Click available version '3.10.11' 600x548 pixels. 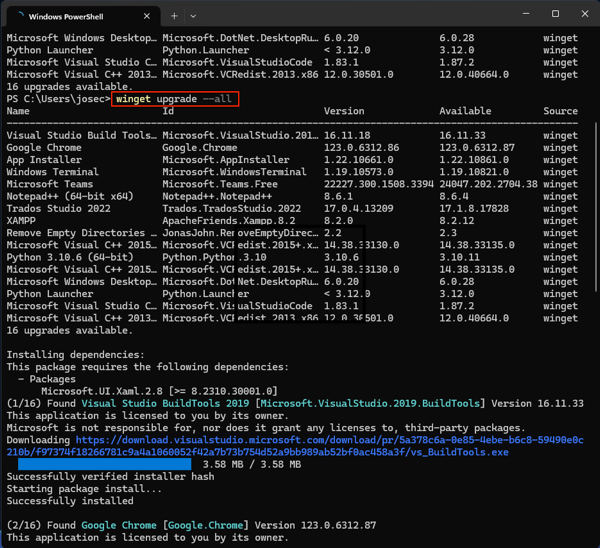click(x=460, y=257)
